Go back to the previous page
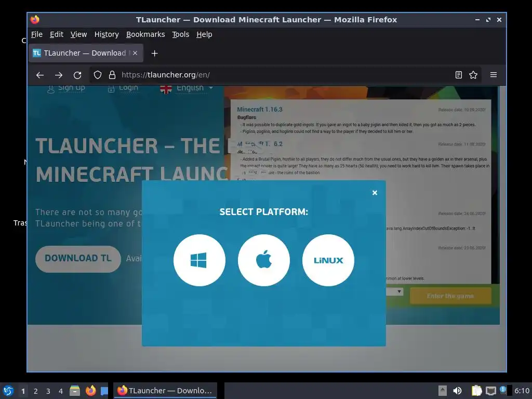 (x=40, y=75)
